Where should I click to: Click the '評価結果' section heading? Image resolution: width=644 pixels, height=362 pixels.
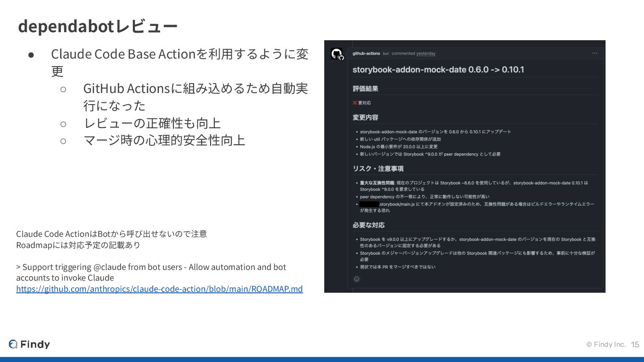click(365, 88)
